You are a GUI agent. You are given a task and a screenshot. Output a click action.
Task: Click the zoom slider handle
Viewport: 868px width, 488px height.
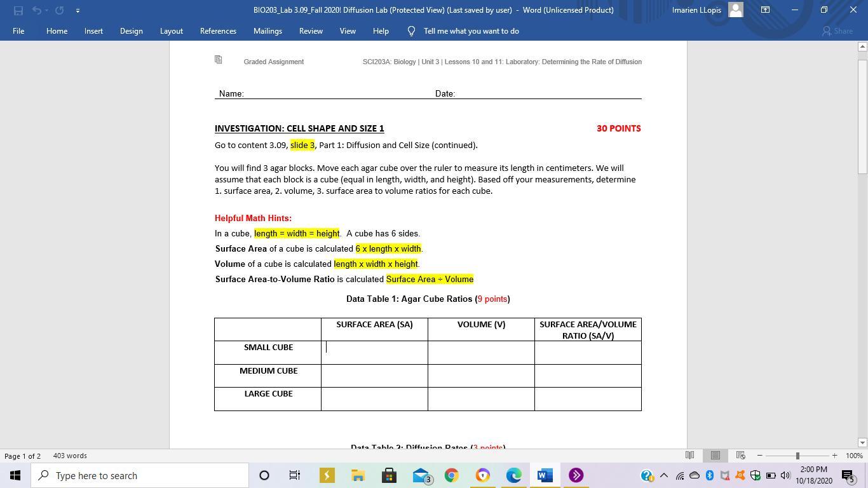pos(797,456)
